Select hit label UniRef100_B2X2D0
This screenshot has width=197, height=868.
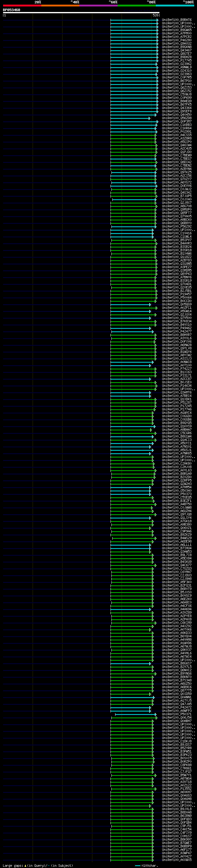pyautogui.click(x=177, y=477)
